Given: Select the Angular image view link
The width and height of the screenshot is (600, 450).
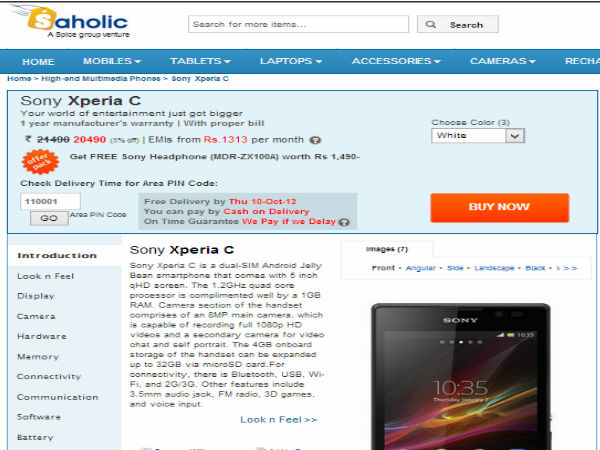Looking at the screenshot, I should [x=421, y=268].
